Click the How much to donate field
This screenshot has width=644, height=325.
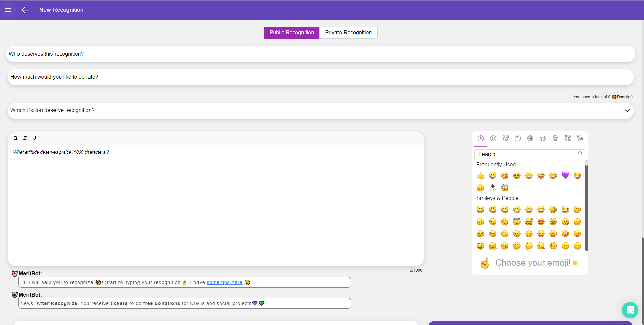(x=321, y=77)
